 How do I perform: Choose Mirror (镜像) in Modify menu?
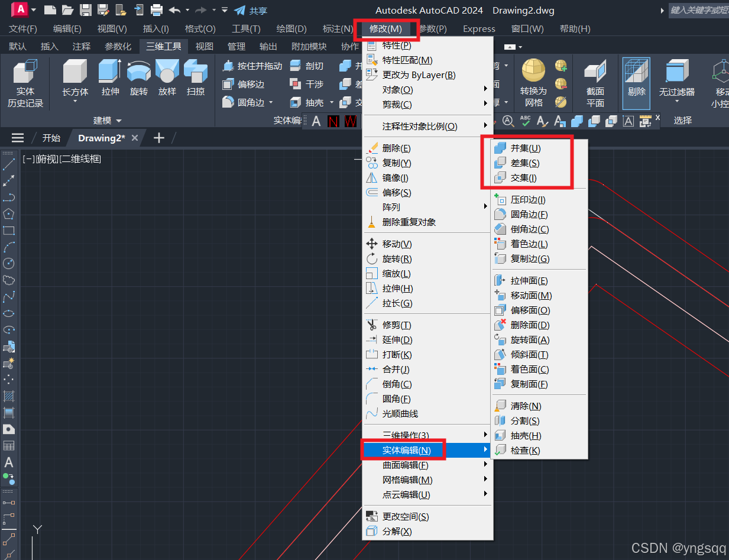tap(427, 178)
